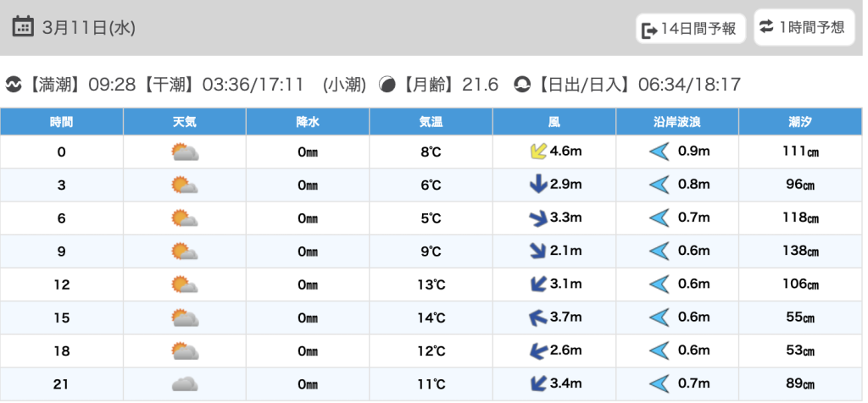The width and height of the screenshot is (868, 403).
Task: Click the 138cm tide value at 9時
Action: [x=800, y=251]
